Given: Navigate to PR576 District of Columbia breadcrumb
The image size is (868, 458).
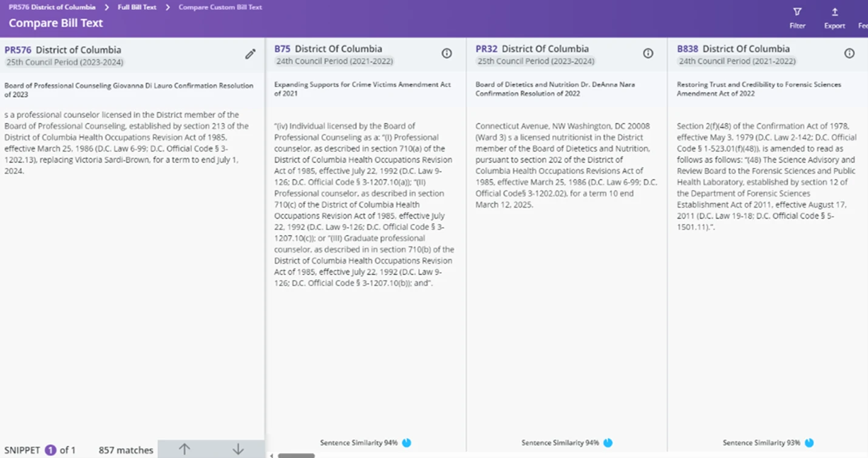Looking at the screenshot, I should [52, 7].
